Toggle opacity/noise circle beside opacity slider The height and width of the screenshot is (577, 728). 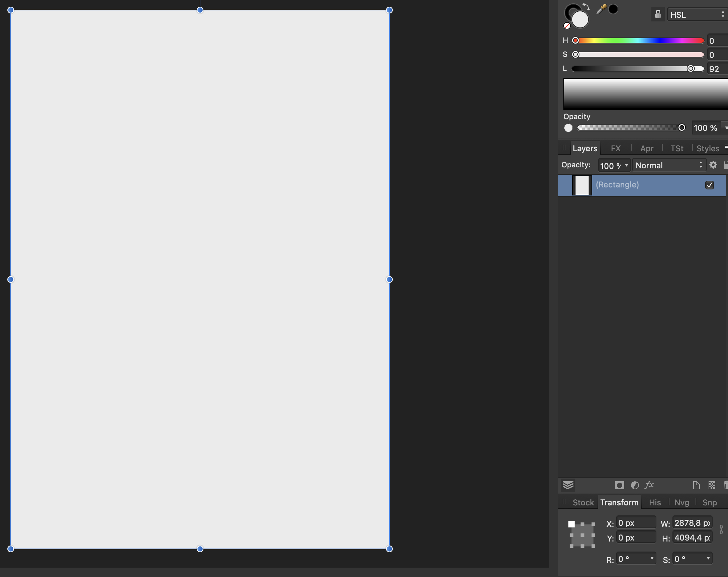pos(568,128)
